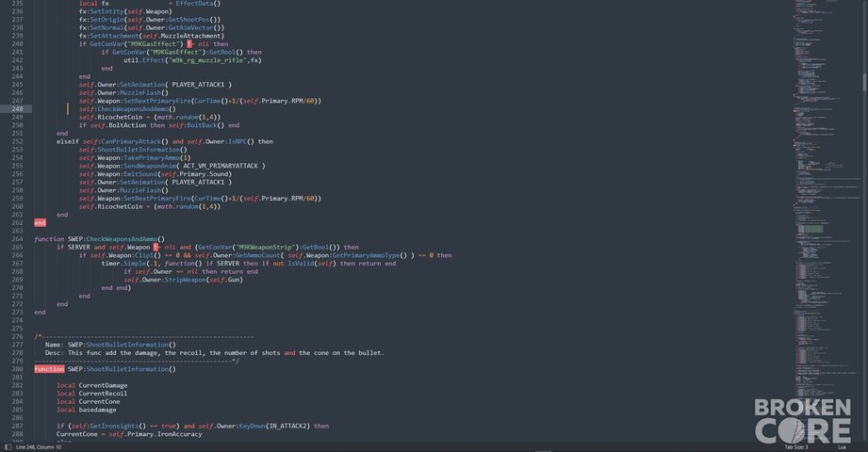The image size is (868, 452).
Task: Click 'GetAimVector' on line 238
Action: coord(190,27)
